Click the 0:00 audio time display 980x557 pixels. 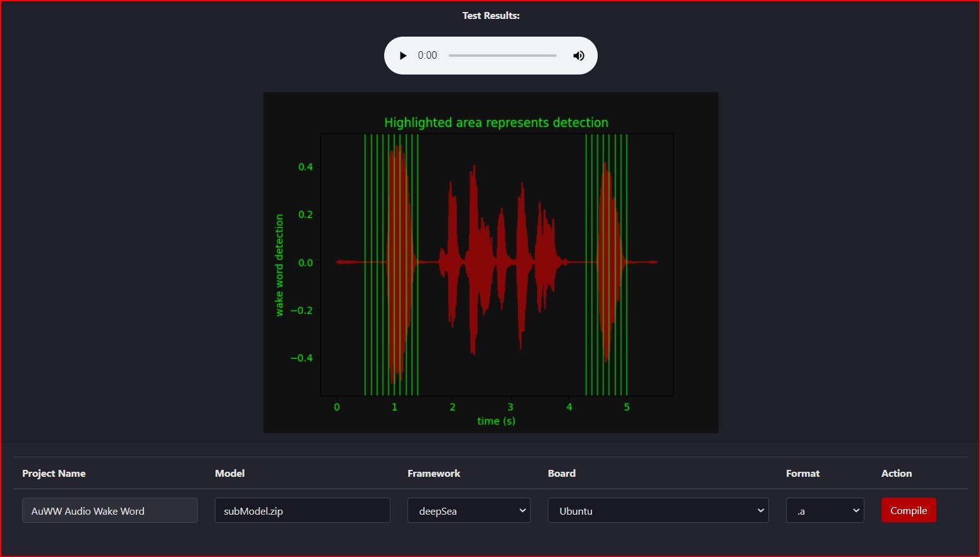click(x=427, y=56)
